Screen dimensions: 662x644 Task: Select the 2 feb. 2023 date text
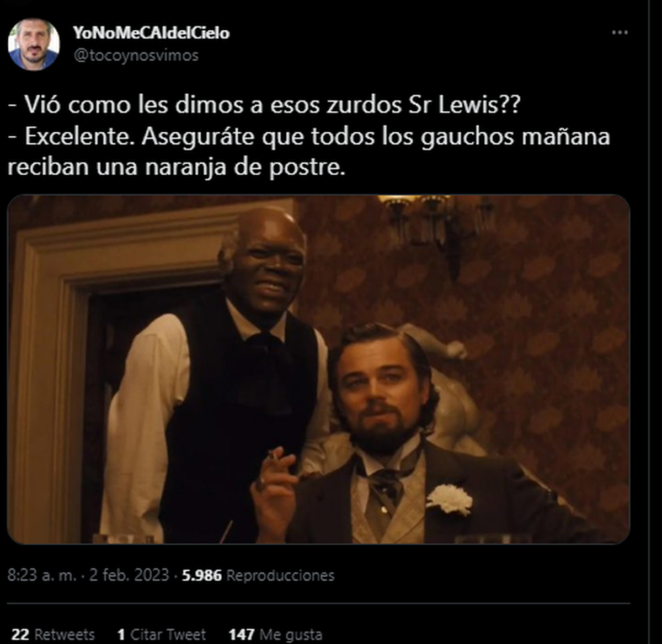(x=129, y=576)
